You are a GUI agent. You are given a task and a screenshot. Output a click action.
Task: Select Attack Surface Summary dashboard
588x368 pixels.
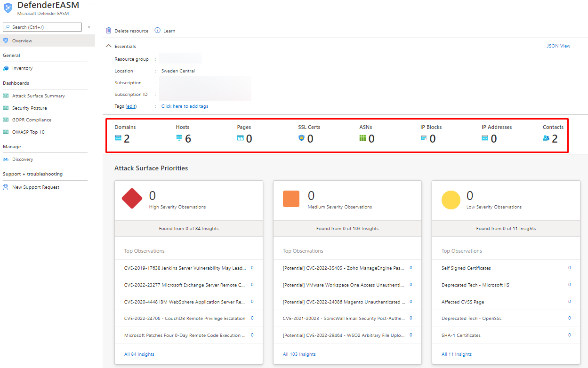click(x=39, y=96)
